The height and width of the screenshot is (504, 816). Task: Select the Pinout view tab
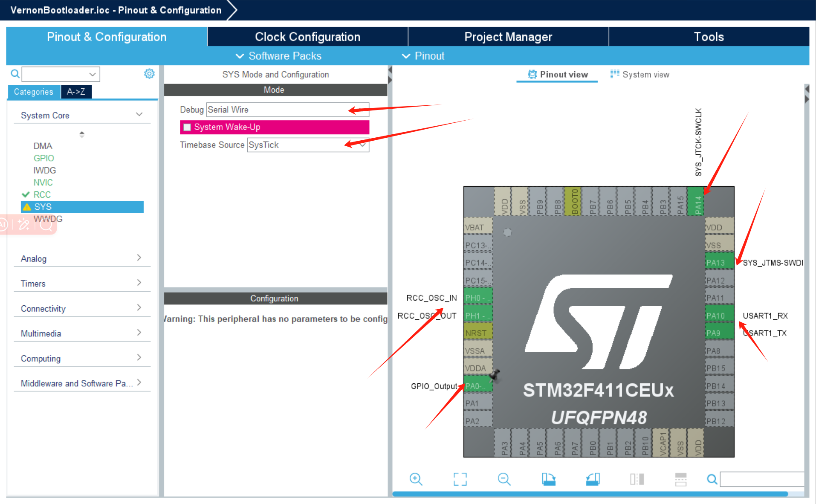click(x=557, y=74)
